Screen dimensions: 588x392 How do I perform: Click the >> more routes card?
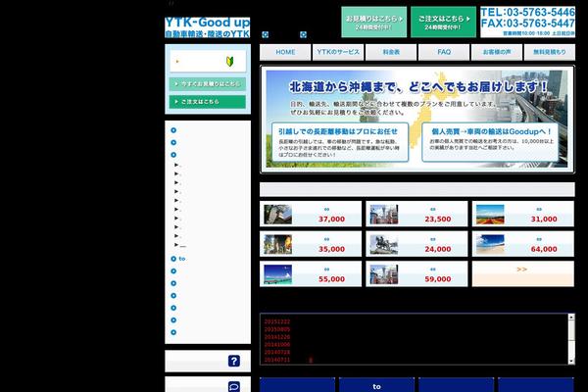point(522,273)
